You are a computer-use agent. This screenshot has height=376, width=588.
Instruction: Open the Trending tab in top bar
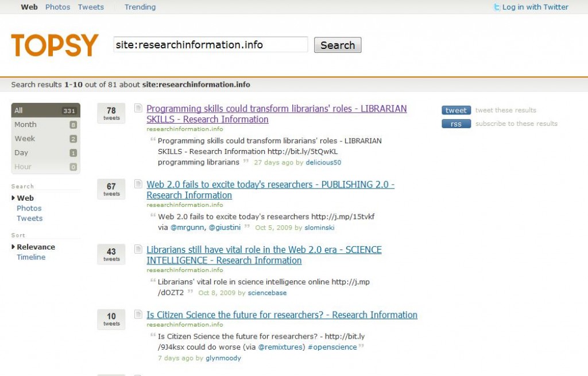(140, 7)
